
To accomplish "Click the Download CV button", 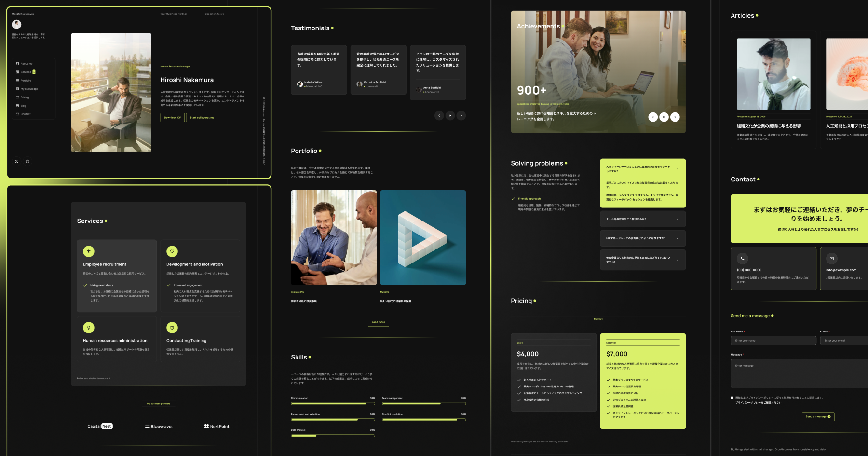I will click(172, 118).
